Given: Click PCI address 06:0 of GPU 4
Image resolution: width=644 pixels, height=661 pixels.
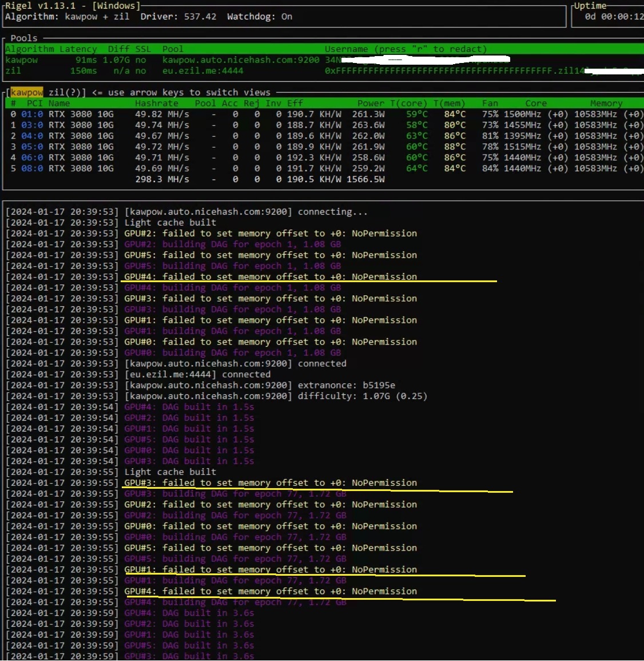Looking at the screenshot, I should [32, 157].
